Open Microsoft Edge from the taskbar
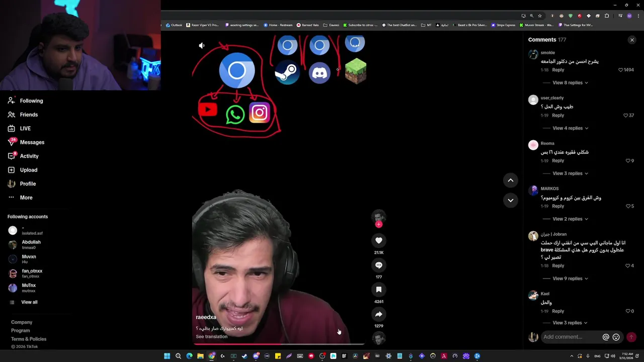The height and width of the screenshot is (362, 644). point(189,356)
